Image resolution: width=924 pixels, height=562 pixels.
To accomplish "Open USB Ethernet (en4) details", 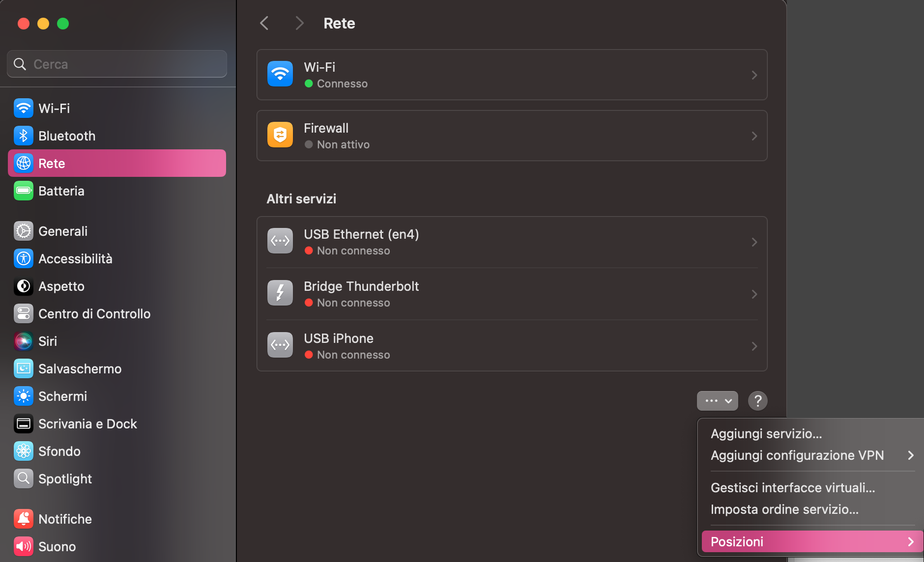I will (511, 242).
